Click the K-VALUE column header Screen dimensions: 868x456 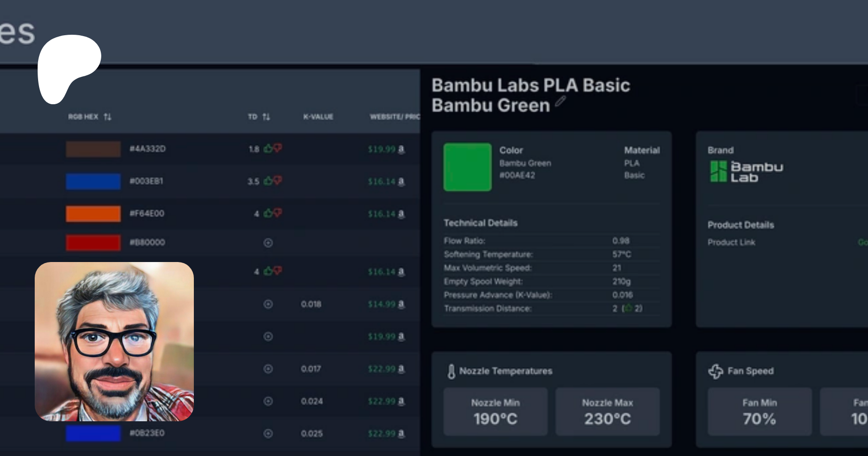click(318, 117)
